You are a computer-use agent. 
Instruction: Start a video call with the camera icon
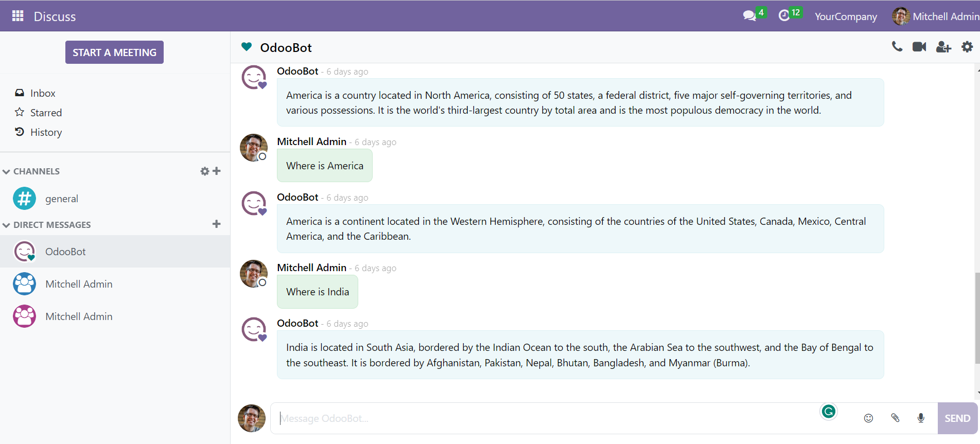click(919, 47)
